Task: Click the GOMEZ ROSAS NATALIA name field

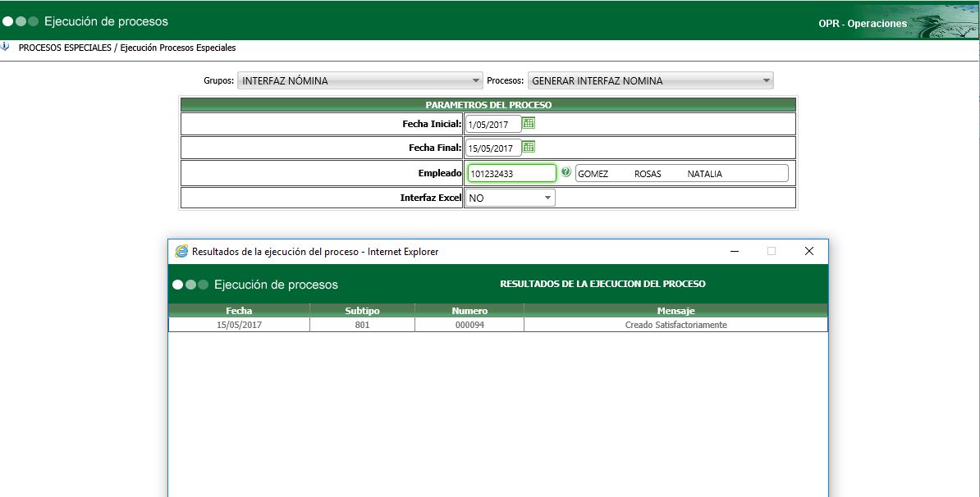Action: (x=681, y=172)
